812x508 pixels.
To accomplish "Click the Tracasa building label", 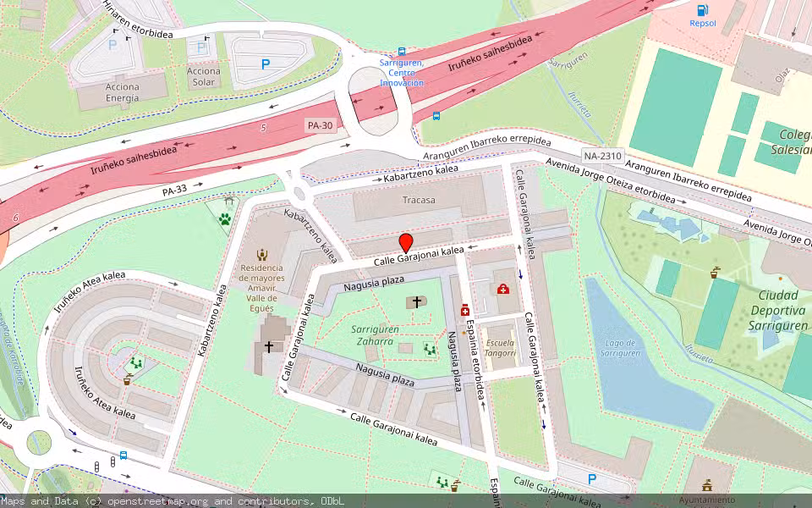I will (420, 200).
